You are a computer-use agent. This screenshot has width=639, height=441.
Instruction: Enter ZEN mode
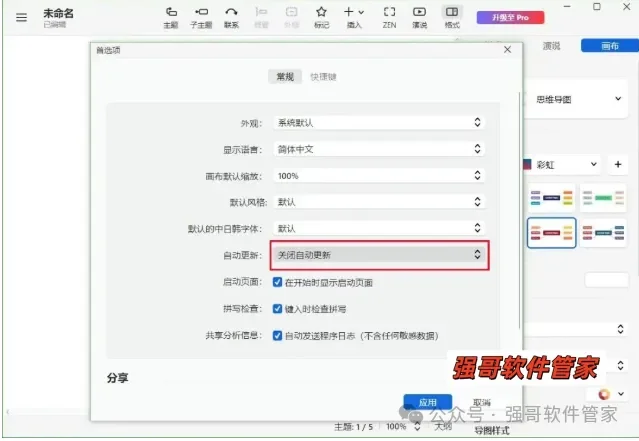point(389,18)
